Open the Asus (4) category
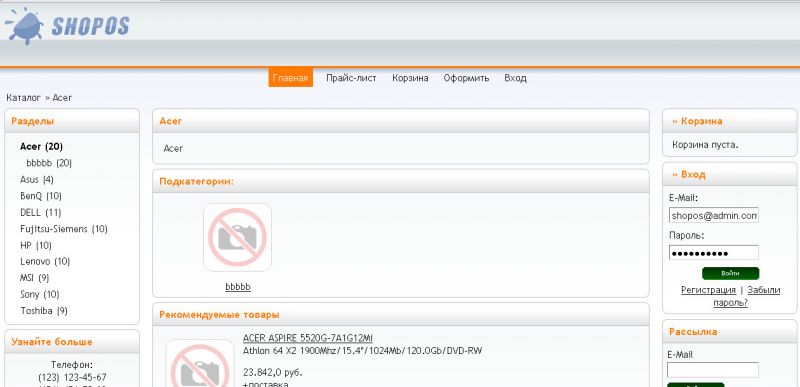This screenshot has height=387, width=800. click(37, 179)
